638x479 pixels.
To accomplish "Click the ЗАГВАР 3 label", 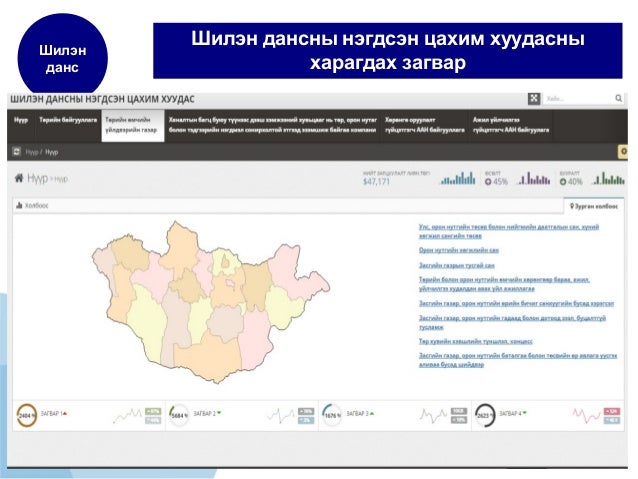I will tap(360, 413).
